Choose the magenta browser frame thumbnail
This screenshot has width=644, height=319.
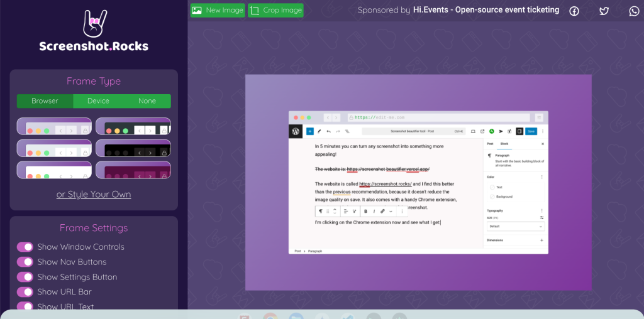133,170
